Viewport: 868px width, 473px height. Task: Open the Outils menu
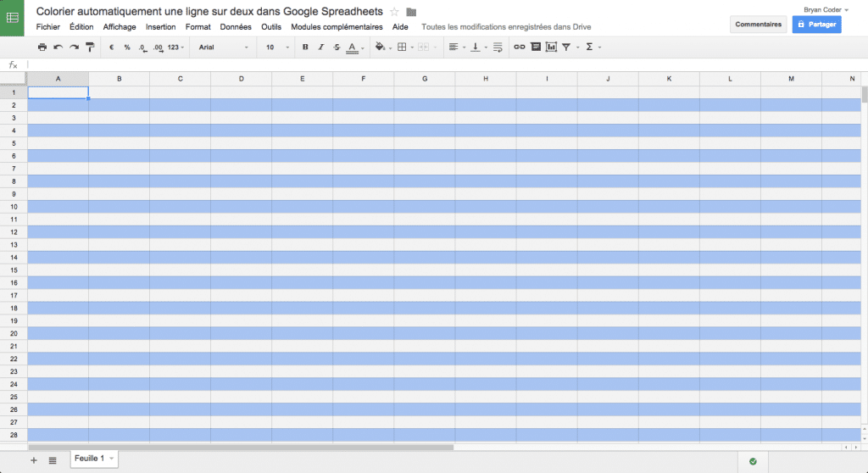pyautogui.click(x=271, y=26)
